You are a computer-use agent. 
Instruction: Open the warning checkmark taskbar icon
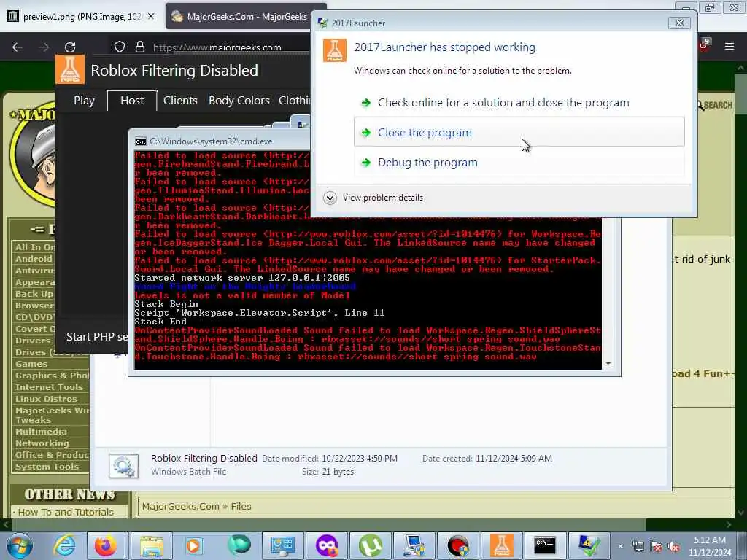click(x=589, y=545)
